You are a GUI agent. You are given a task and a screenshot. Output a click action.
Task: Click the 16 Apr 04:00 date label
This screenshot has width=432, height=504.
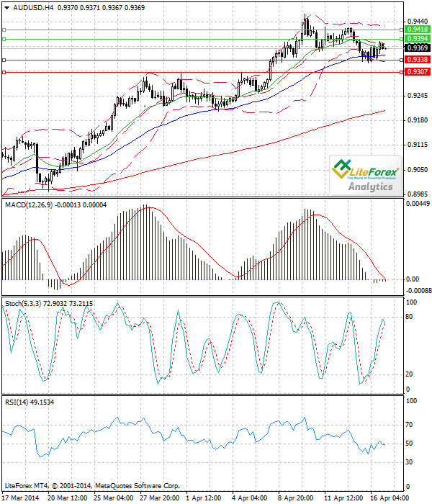pos(387,497)
